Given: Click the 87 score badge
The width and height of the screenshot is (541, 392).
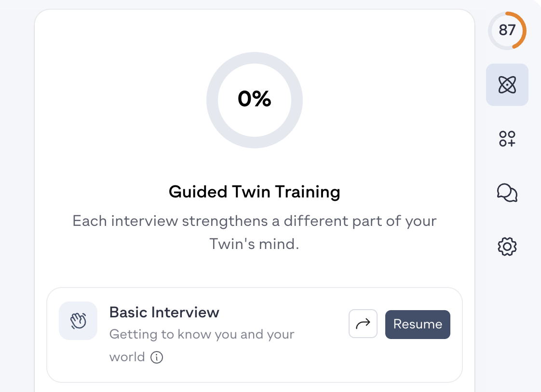Looking at the screenshot, I should 507,30.
